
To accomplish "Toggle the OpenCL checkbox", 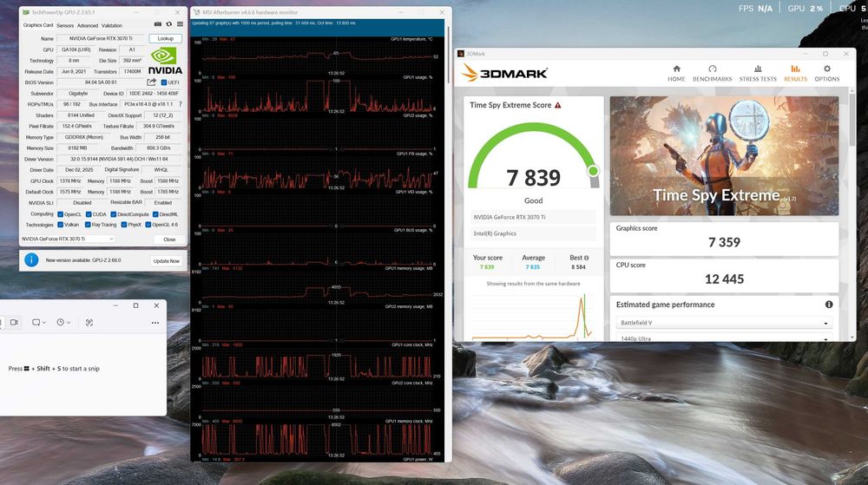I will coord(61,214).
